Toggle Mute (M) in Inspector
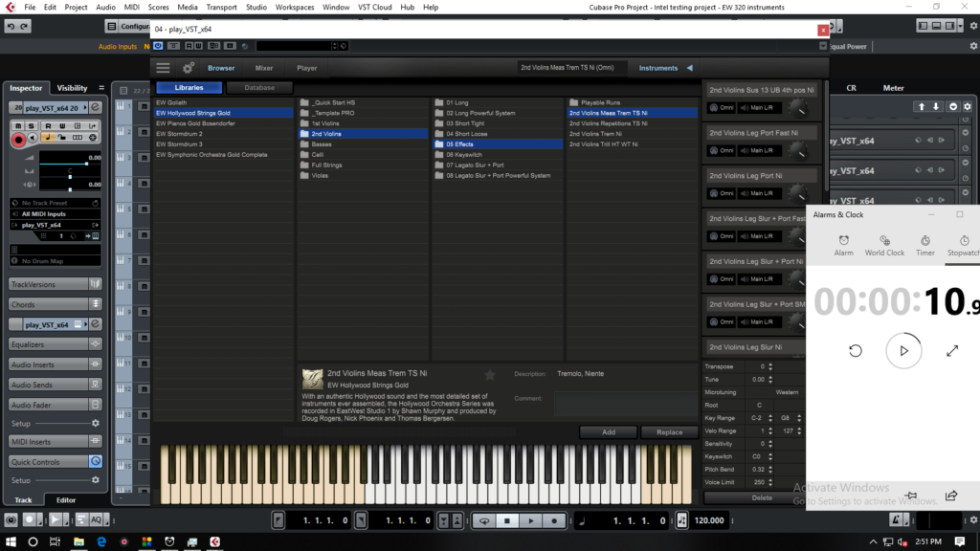This screenshot has height=551, width=980. (18, 126)
